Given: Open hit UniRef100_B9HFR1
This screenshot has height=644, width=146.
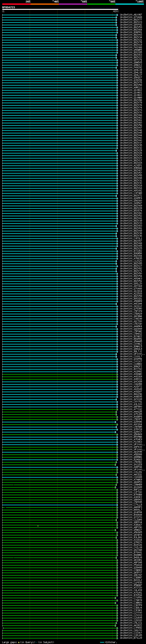Looking at the screenshot, I should [x=131, y=32].
